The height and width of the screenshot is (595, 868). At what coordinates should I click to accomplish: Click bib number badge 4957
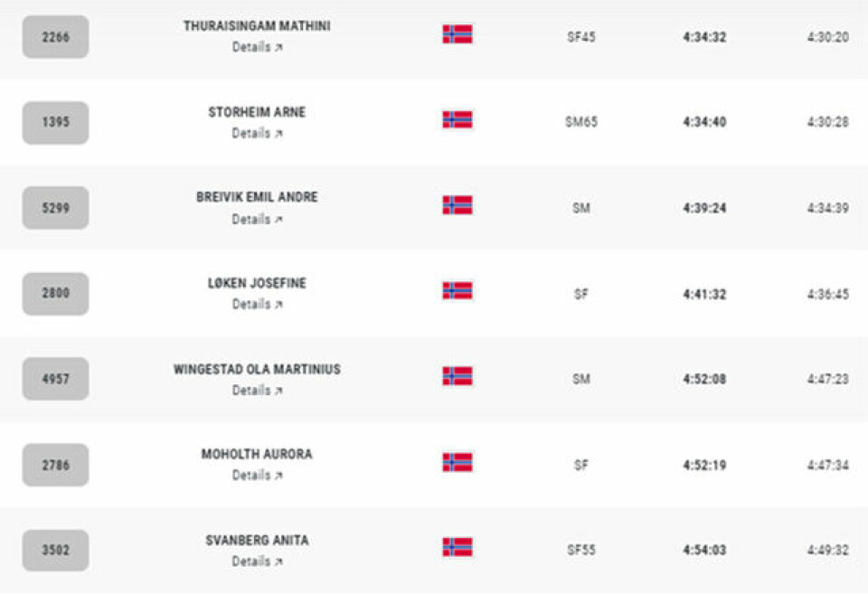click(55, 379)
